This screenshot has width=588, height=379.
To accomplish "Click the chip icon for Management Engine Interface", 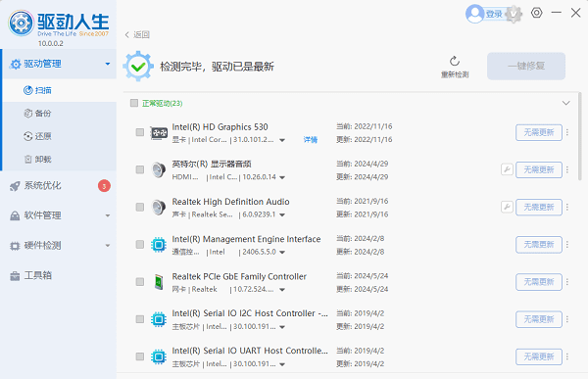I will tap(159, 245).
